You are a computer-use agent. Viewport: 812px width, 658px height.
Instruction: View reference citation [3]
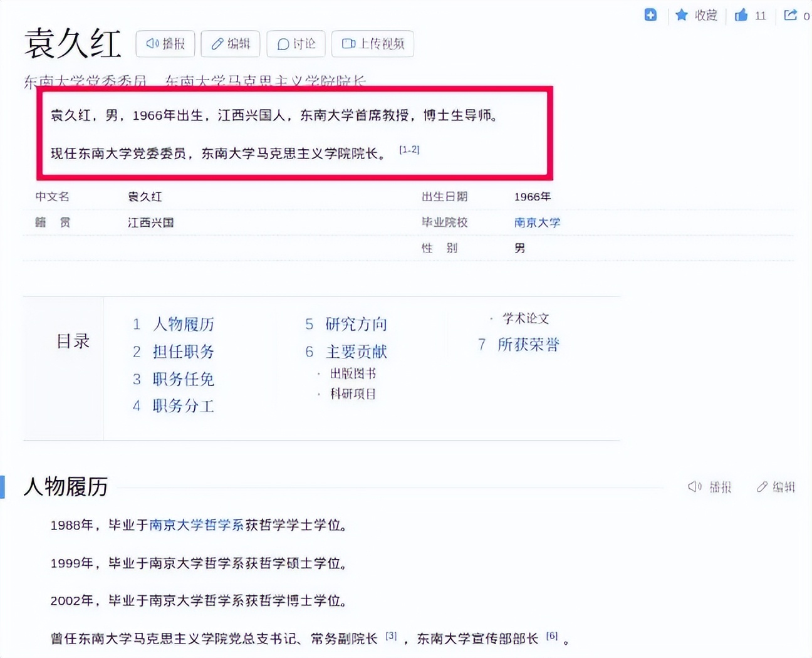pos(390,635)
